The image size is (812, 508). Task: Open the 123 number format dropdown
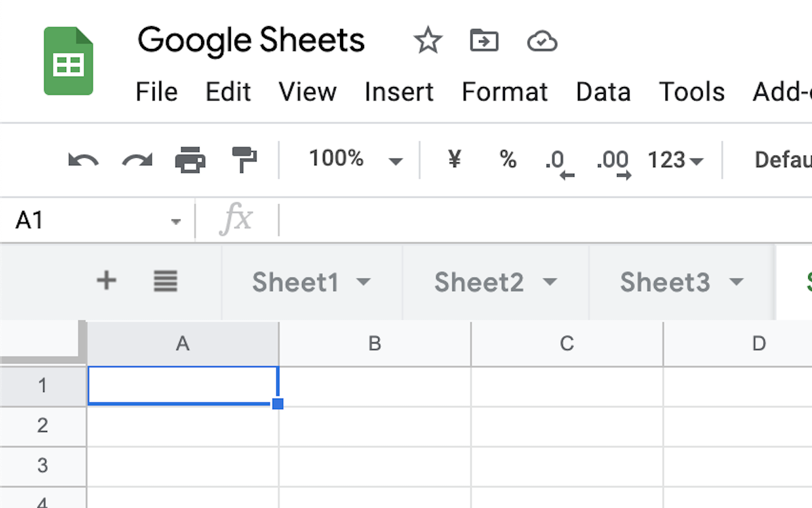pyautogui.click(x=674, y=159)
